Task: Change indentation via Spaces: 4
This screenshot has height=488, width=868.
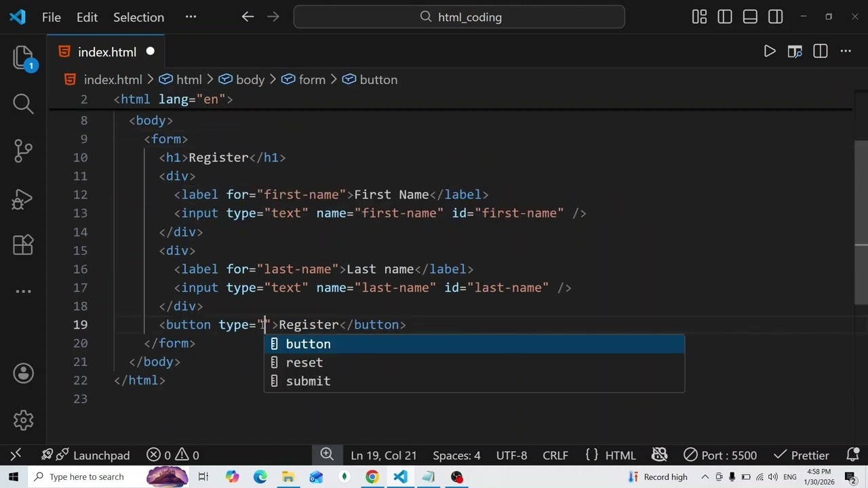Action: point(456,455)
